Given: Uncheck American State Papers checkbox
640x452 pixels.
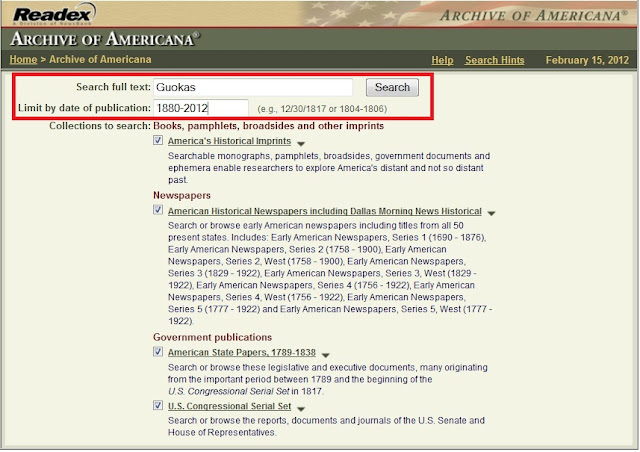Looking at the screenshot, I should [158, 352].
